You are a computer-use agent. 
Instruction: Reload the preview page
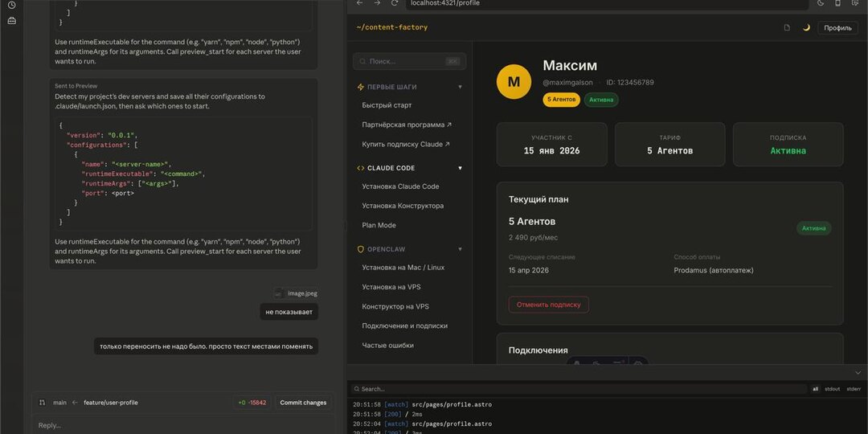pos(394,2)
